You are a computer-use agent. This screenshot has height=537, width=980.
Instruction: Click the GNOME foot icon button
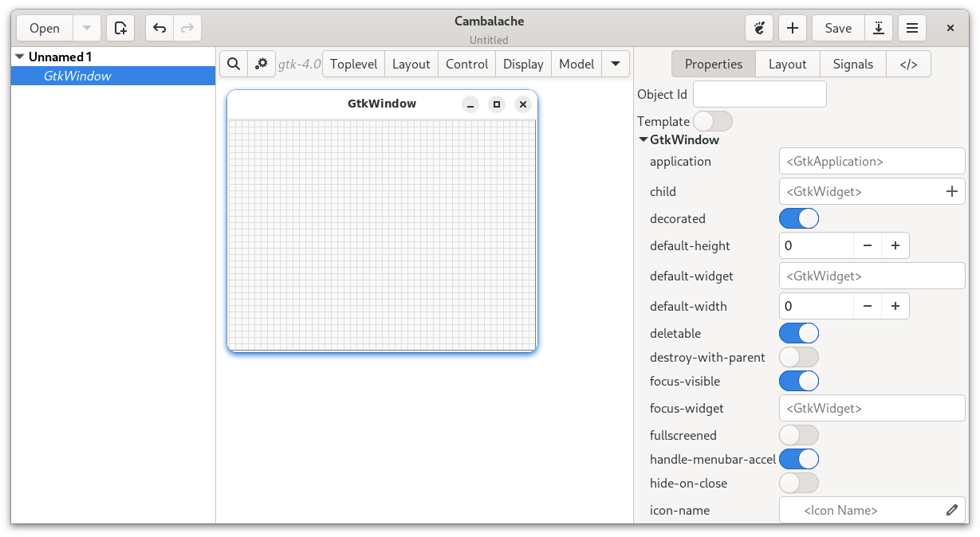tap(759, 28)
